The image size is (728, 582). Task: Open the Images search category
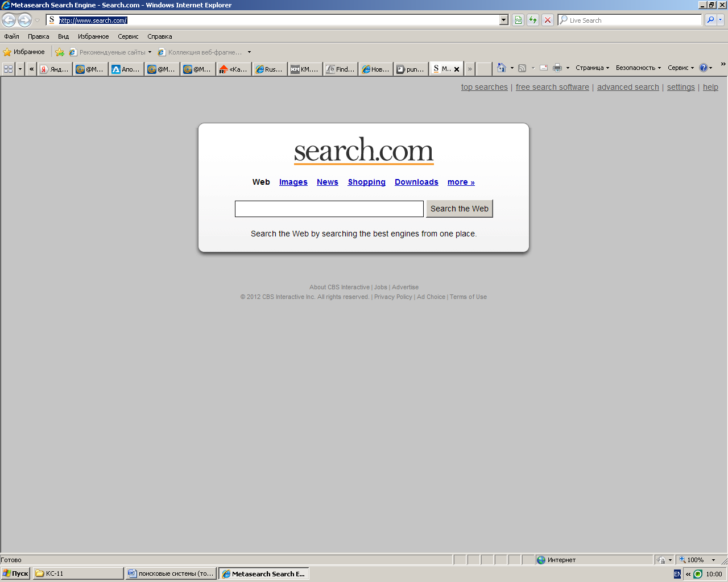tap(293, 182)
